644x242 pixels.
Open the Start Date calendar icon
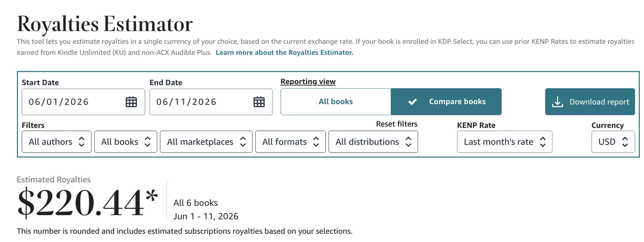[131, 101]
